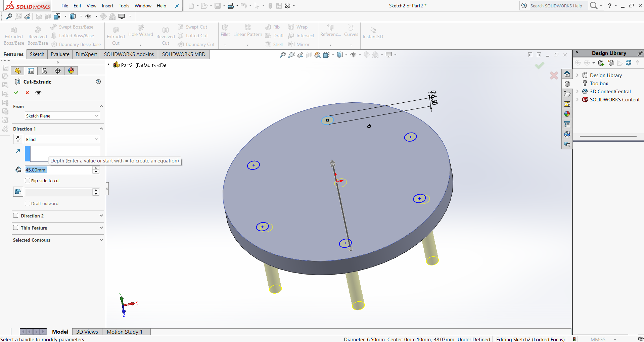Switch to the PropertyManager tab icon

click(31, 71)
